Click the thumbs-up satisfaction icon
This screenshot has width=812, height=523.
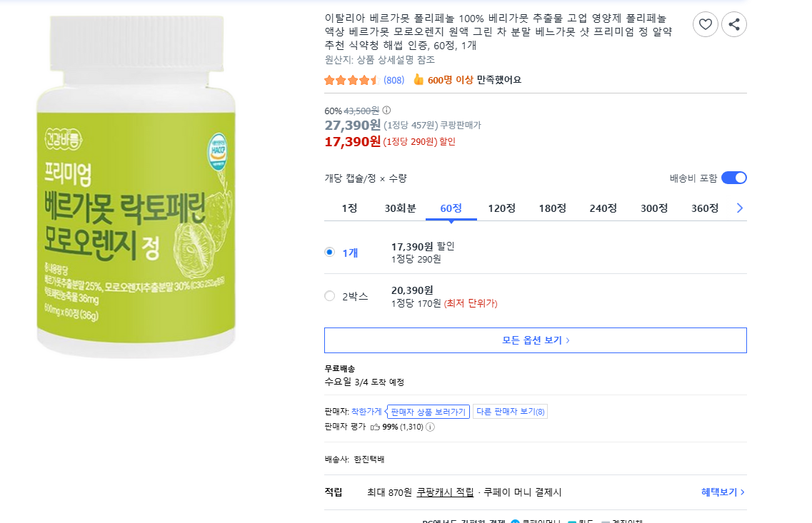418,80
